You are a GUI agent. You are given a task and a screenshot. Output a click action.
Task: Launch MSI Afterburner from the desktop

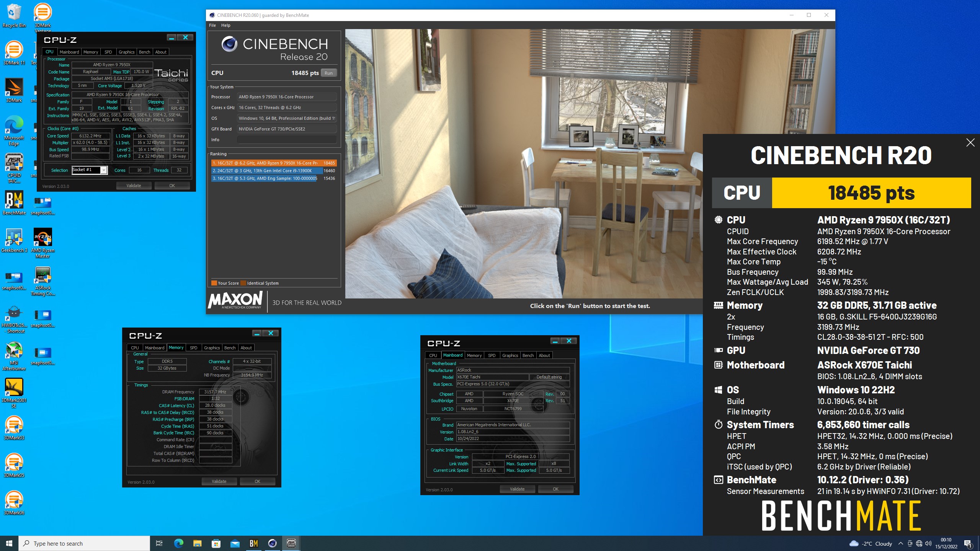click(14, 355)
